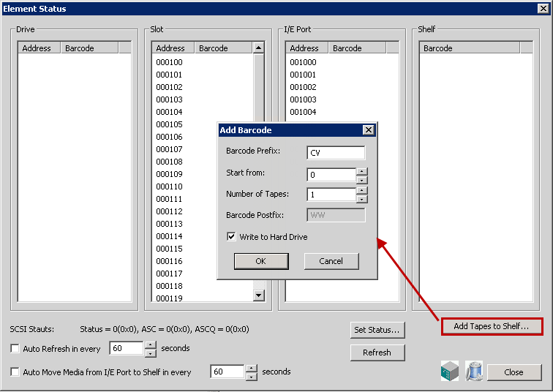This screenshot has height=392, width=553.
Task: Select slot address 000101
Action: [x=169, y=75]
